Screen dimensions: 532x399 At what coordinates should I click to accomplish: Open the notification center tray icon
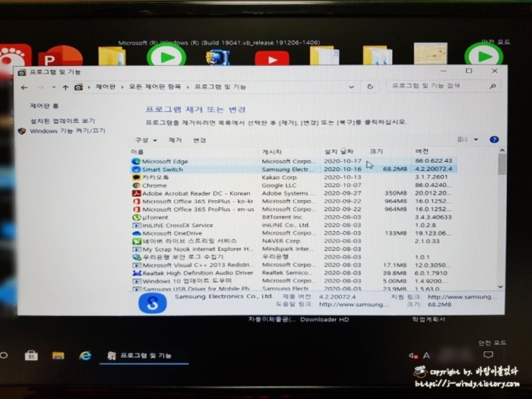pyautogui.click(x=488, y=355)
